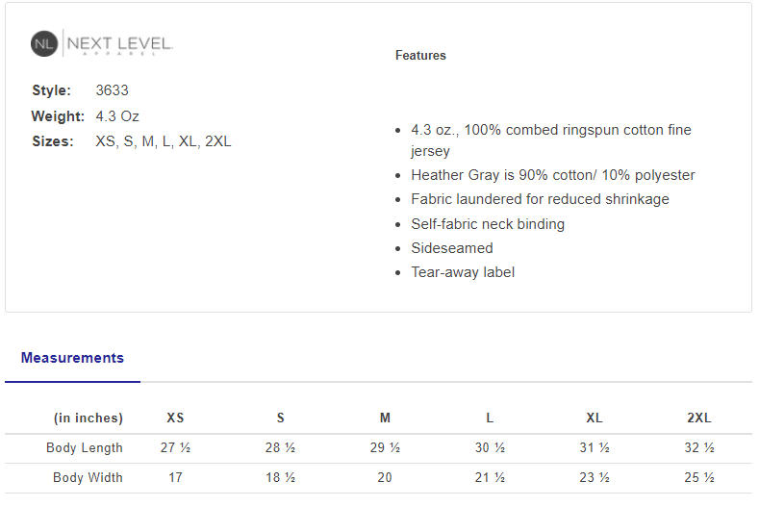This screenshot has width=759, height=532.
Task: Select the S size column header
Action: tap(280, 418)
